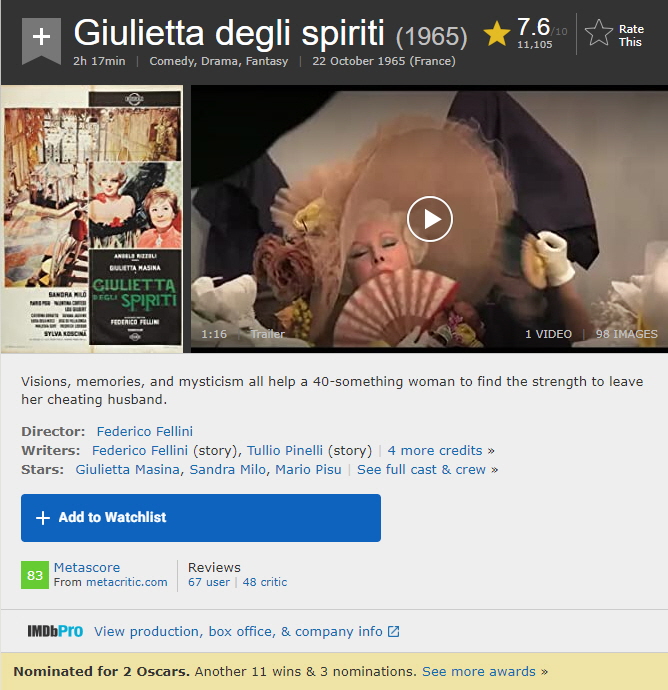The width and height of the screenshot is (668, 690).
Task: Open the 48 critic reviews
Action: point(264,582)
